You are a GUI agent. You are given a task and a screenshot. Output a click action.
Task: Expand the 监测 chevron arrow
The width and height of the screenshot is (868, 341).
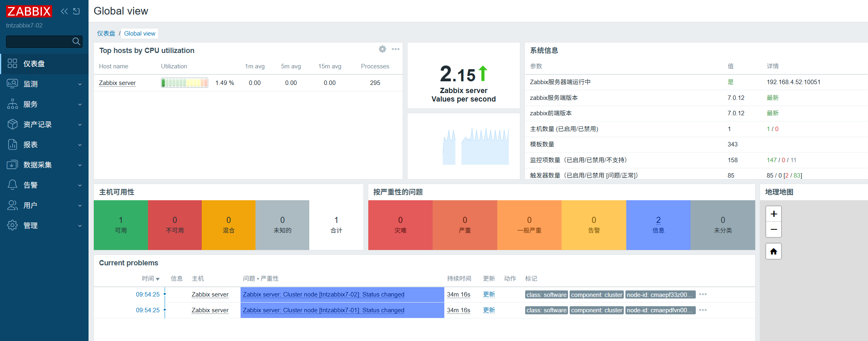[x=80, y=85]
